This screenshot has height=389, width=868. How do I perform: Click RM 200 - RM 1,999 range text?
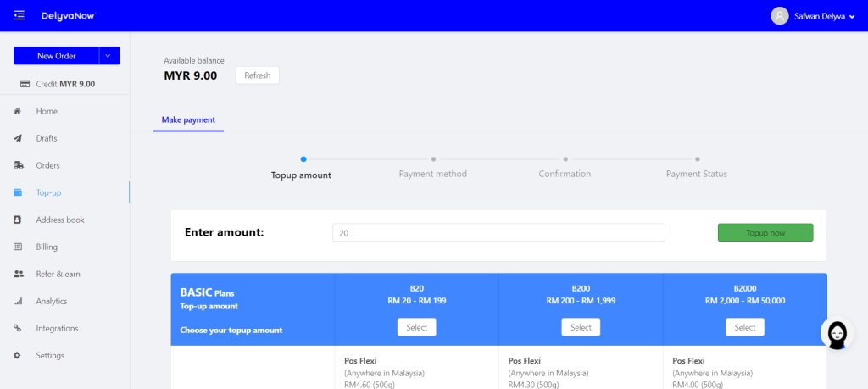pos(581,301)
